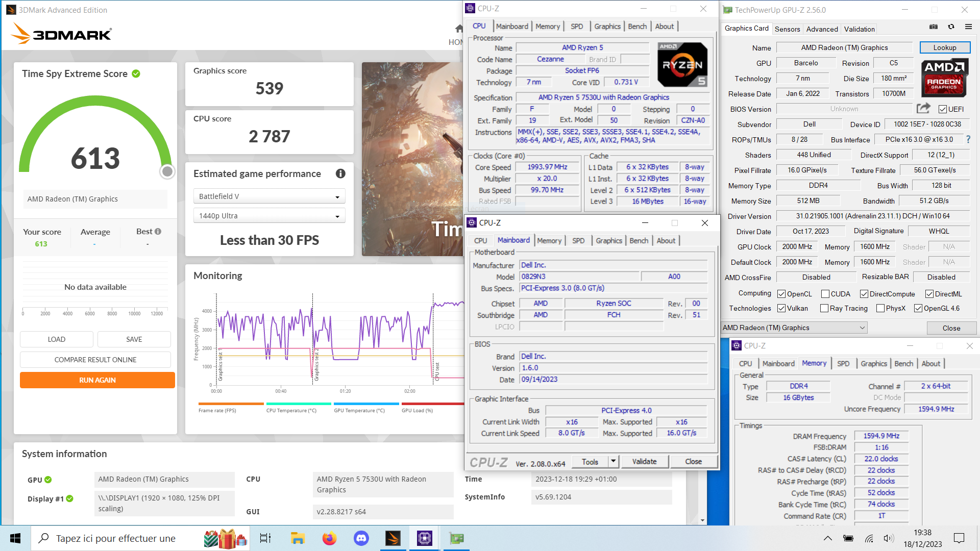Select Graphics tab in the Memory CPU-Z window
The width and height of the screenshot is (980, 551).
coord(874,364)
